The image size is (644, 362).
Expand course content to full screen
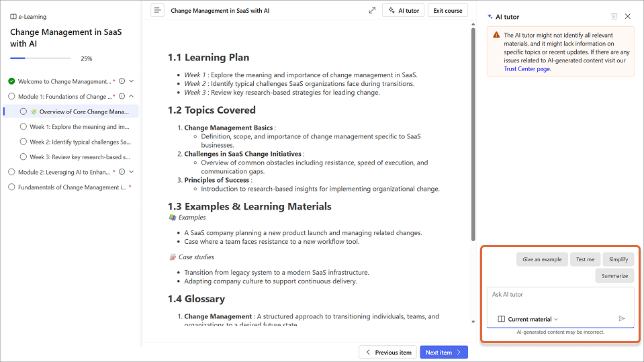coord(372,11)
